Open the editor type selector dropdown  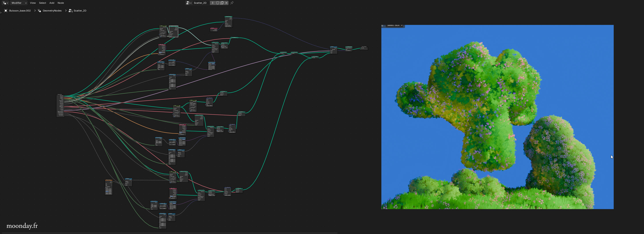pyautogui.click(x=5, y=3)
